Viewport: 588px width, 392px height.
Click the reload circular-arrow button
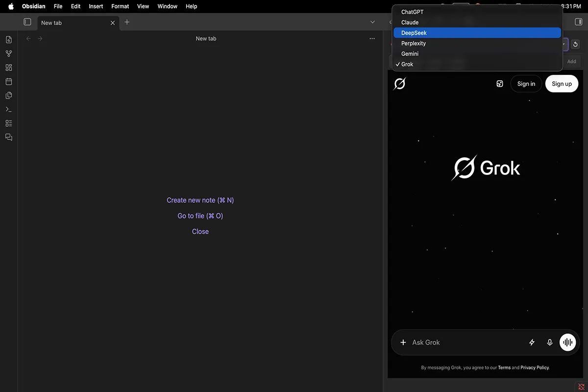[x=576, y=44]
